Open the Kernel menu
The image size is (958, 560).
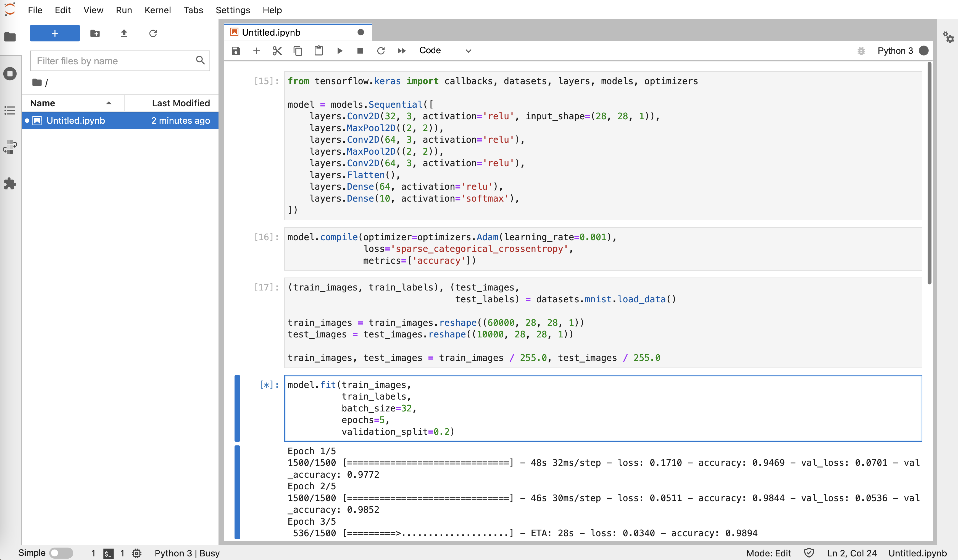tap(157, 9)
